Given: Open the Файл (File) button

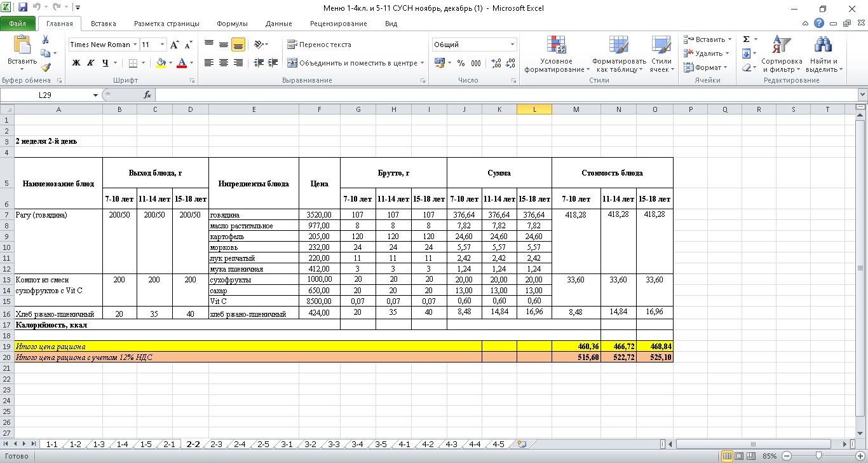Looking at the screenshot, I should pyautogui.click(x=18, y=24).
